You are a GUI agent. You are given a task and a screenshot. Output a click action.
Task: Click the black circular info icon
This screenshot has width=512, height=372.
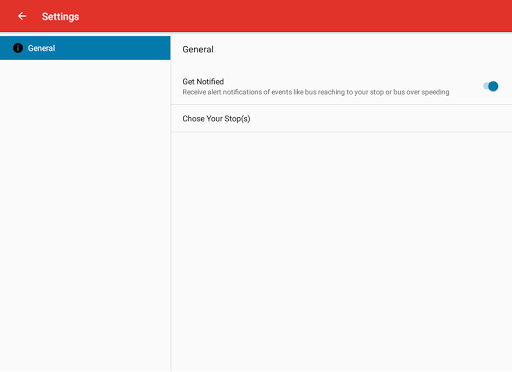pos(18,48)
